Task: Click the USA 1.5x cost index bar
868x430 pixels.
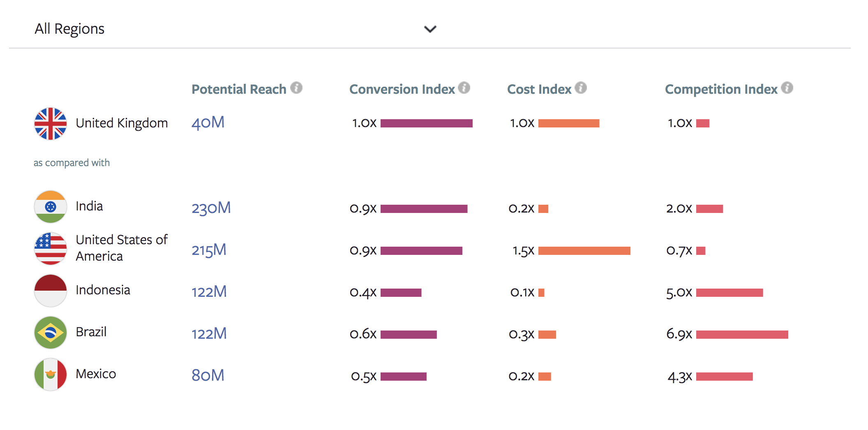Action: click(584, 251)
